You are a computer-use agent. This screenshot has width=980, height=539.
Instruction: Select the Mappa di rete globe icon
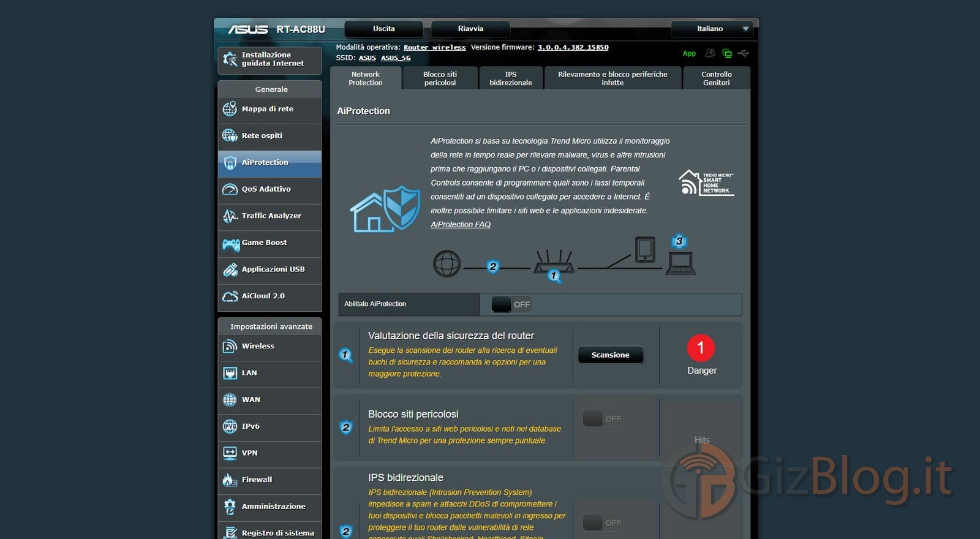tap(230, 109)
